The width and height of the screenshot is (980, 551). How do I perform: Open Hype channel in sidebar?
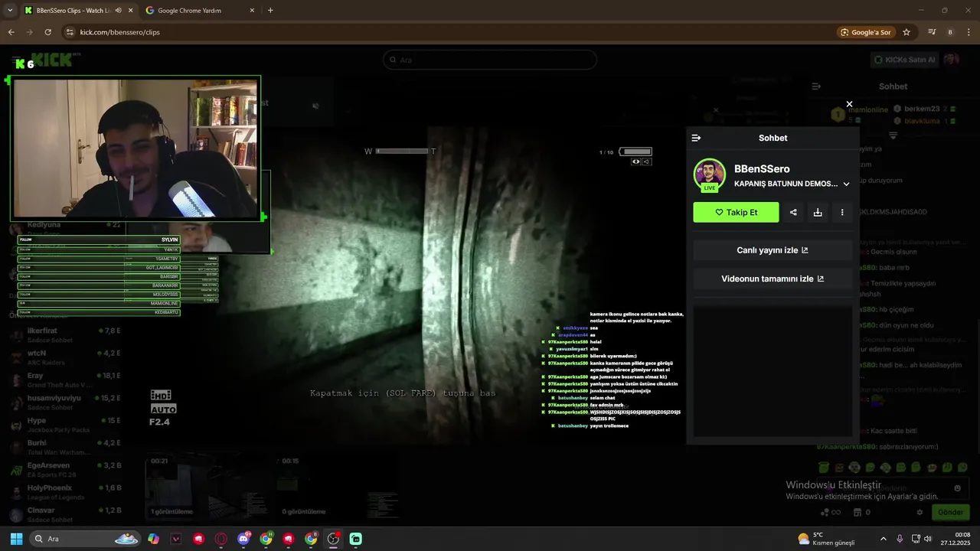[x=64, y=425]
